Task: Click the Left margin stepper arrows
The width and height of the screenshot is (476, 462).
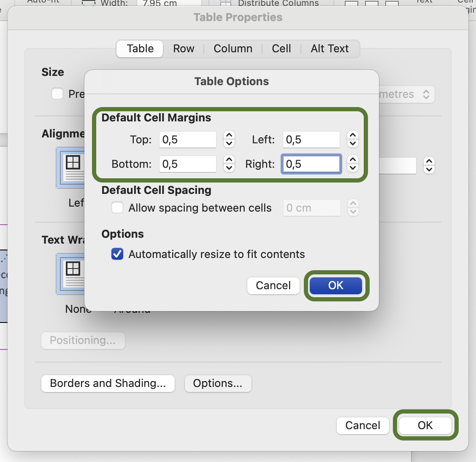Action: tap(353, 140)
